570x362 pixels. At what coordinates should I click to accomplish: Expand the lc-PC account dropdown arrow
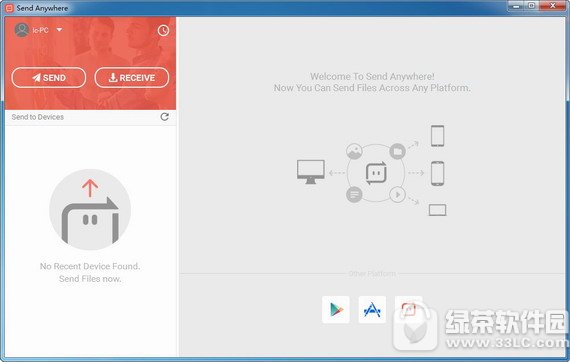pos(59,30)
